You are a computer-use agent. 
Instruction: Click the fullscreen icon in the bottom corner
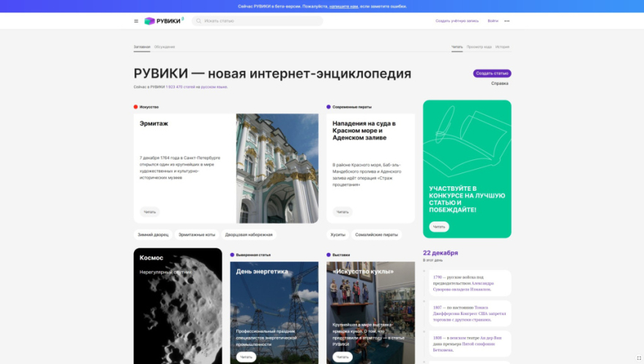tap(638, 358)
